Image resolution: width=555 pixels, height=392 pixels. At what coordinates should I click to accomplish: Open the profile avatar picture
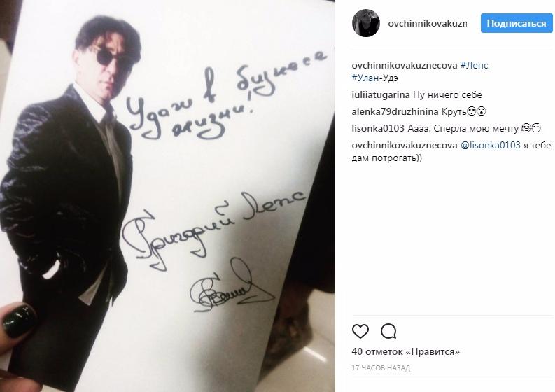366,23
